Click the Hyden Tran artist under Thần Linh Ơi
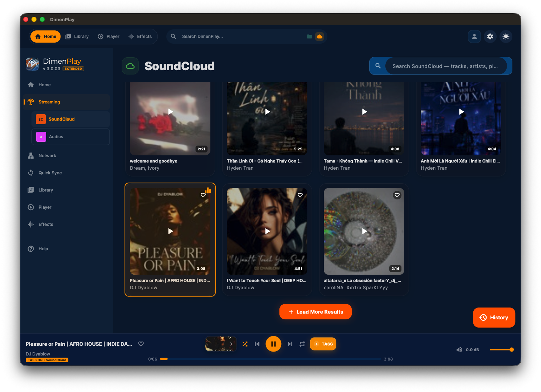 (x=240, y=168)
